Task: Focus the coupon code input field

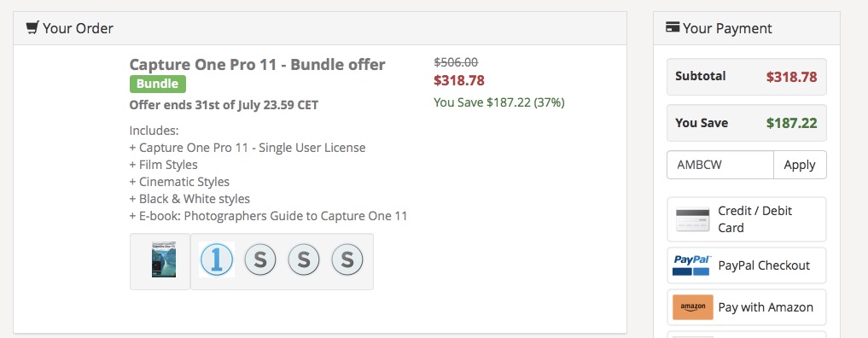Action: pos(720,165)
